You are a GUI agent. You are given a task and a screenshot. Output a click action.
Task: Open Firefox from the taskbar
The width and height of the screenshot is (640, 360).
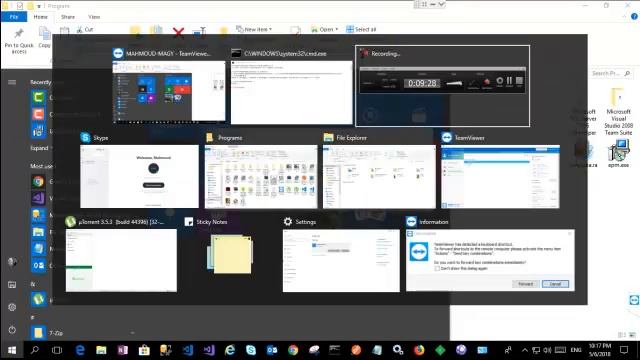pos(419,350)
